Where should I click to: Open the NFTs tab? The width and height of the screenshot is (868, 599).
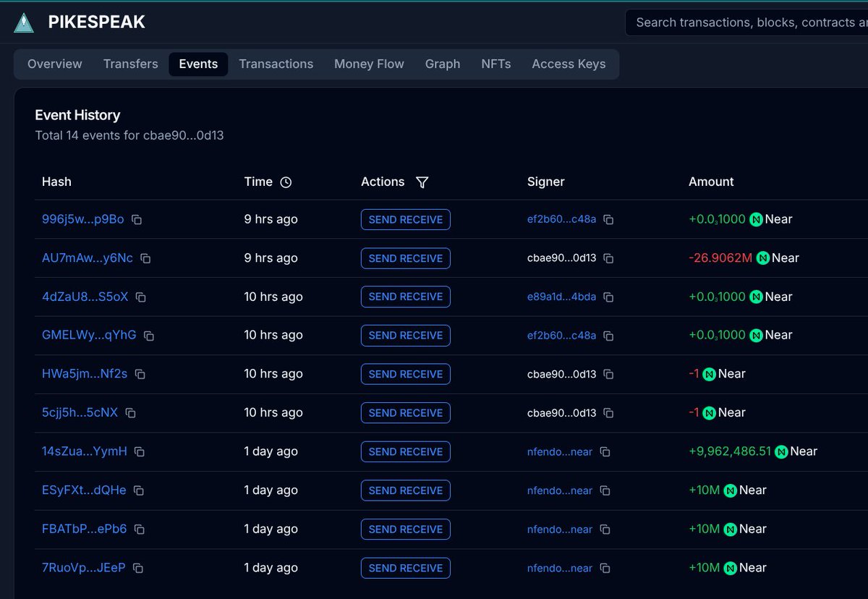[x=496, y=64]
